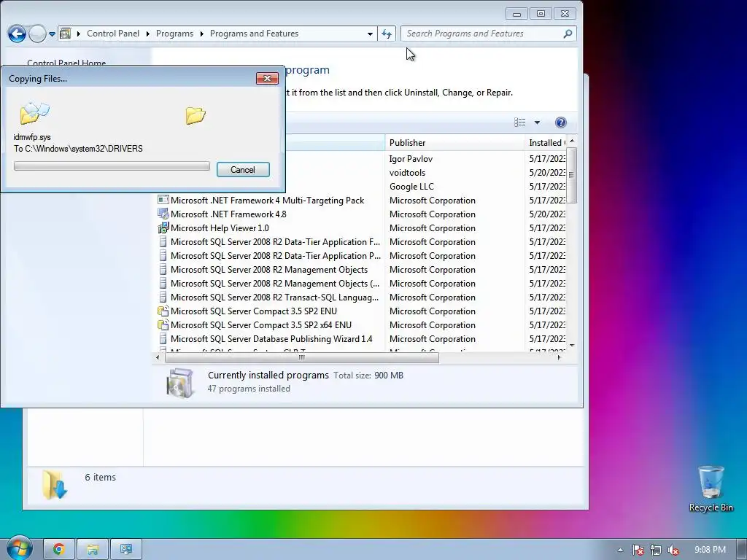Select Control Panel breadcrumb segment

coord(113,34)
